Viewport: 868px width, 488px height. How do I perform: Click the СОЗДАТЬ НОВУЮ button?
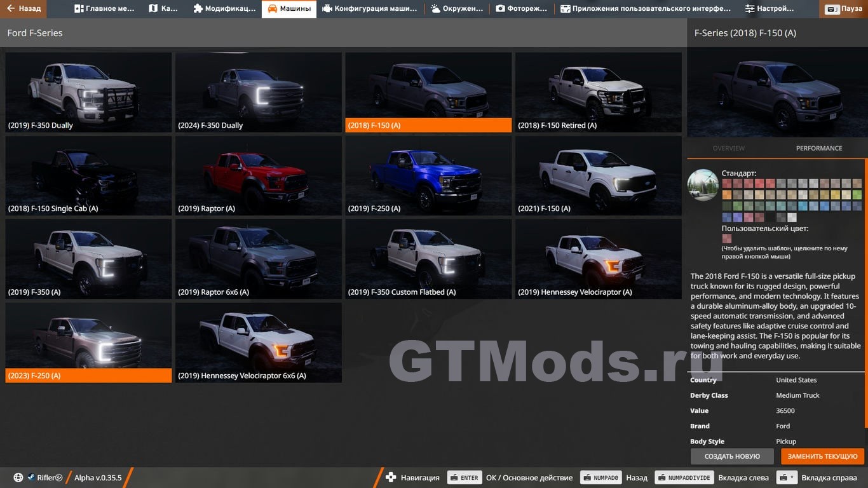click(x=732, y=456)
